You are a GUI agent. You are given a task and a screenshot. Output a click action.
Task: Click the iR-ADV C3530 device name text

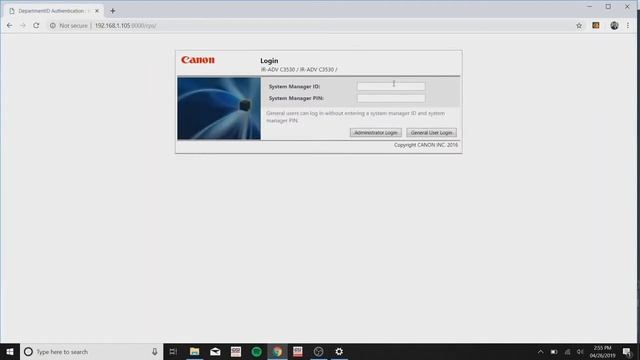tap(299, 70)
